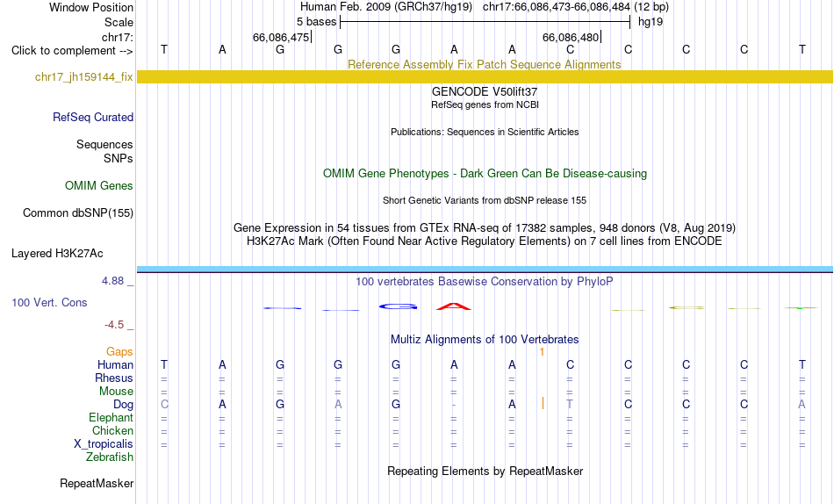Click the Gaps row label
This screenshot has width=834, height=504.
[x=119, y=351]
